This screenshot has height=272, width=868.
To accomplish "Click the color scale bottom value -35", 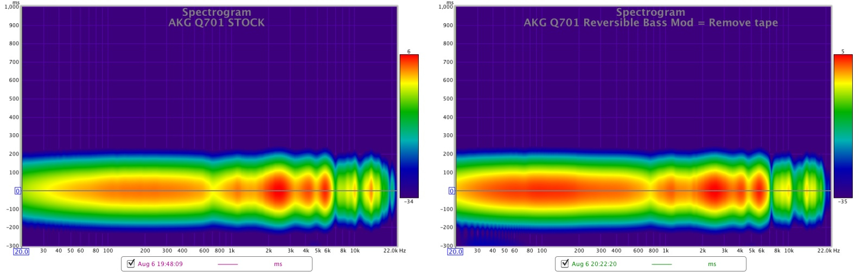I will coord(843,202).
